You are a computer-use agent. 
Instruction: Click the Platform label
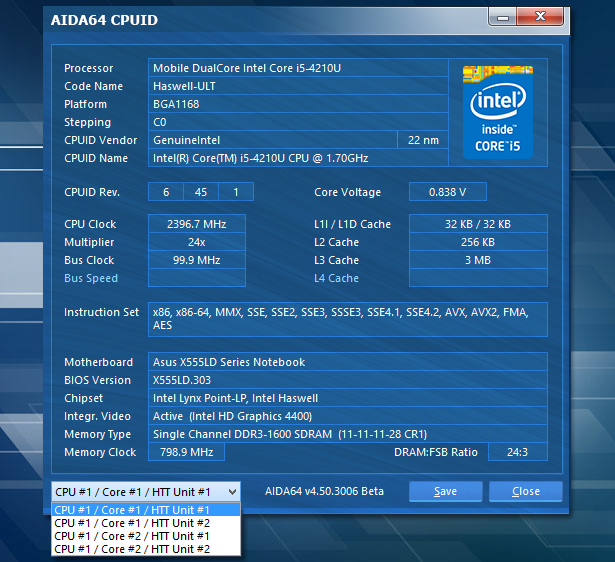[86, 104]
